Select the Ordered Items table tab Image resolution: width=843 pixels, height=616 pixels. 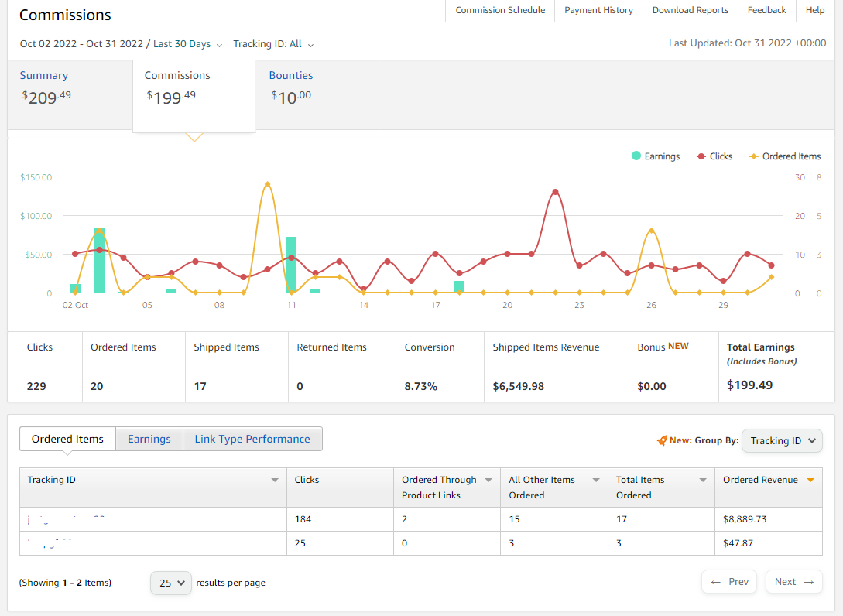(x=67, y=439)
